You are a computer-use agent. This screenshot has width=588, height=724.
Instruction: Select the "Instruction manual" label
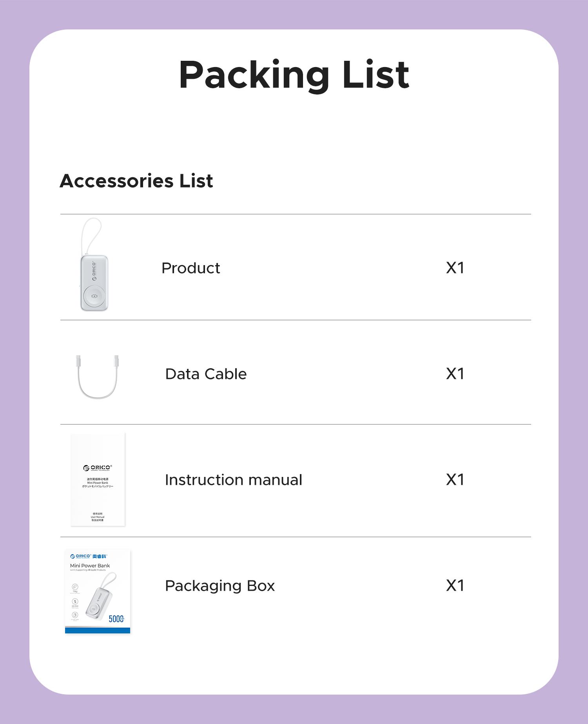pyautogui.click(x=233, y=480)
